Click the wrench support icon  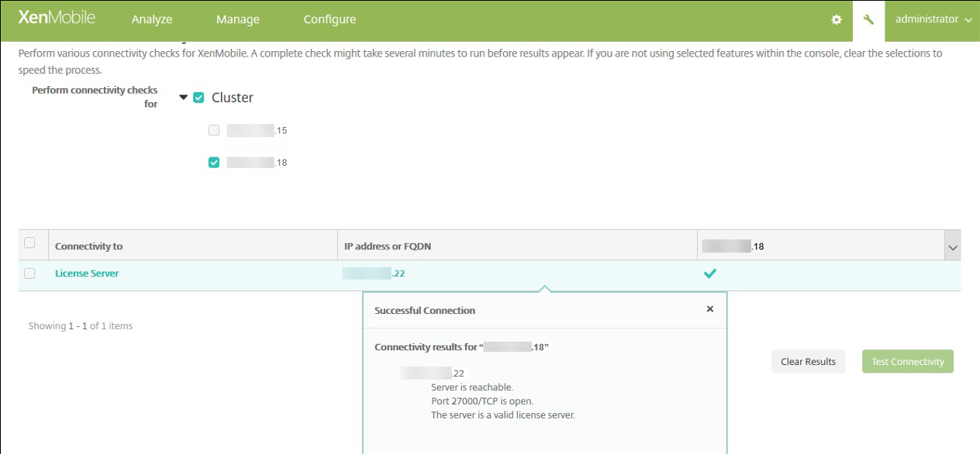868,20
